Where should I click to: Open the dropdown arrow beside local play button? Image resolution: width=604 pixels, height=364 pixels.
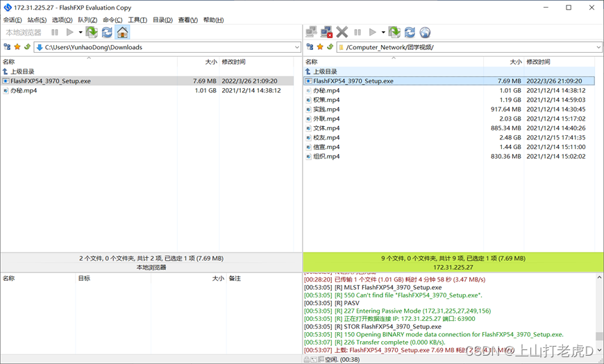click(81, 32)
